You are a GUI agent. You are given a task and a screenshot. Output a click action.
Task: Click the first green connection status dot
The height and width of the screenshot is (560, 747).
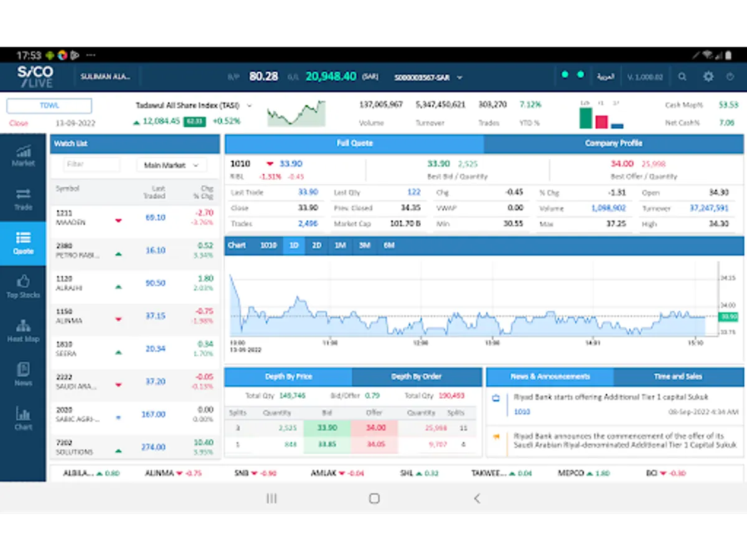click(565, 75)
